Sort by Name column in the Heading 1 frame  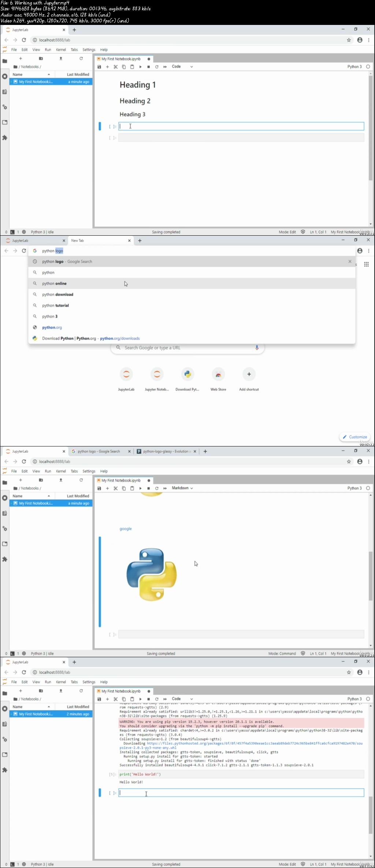32,74
